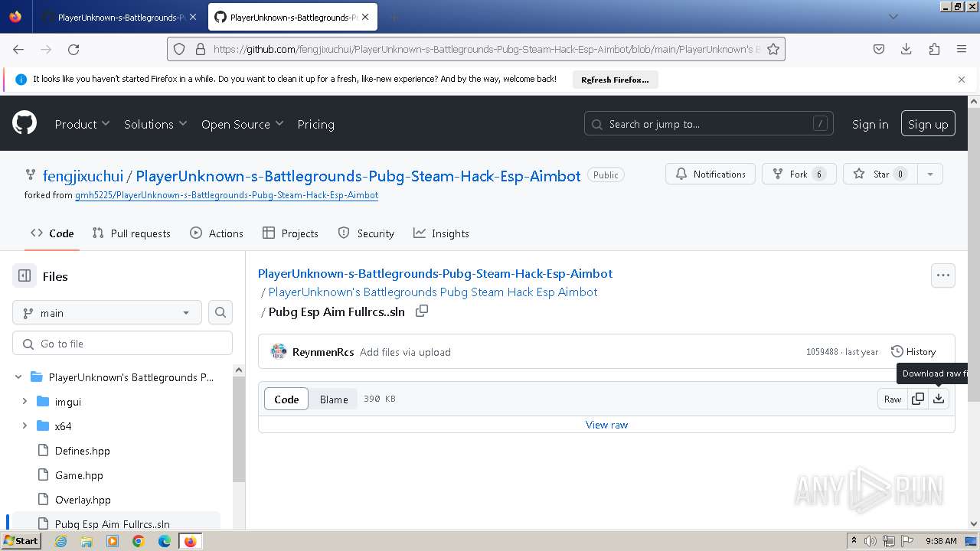
Task: Open Chrome from the taskbar
Action: [139, 541]
